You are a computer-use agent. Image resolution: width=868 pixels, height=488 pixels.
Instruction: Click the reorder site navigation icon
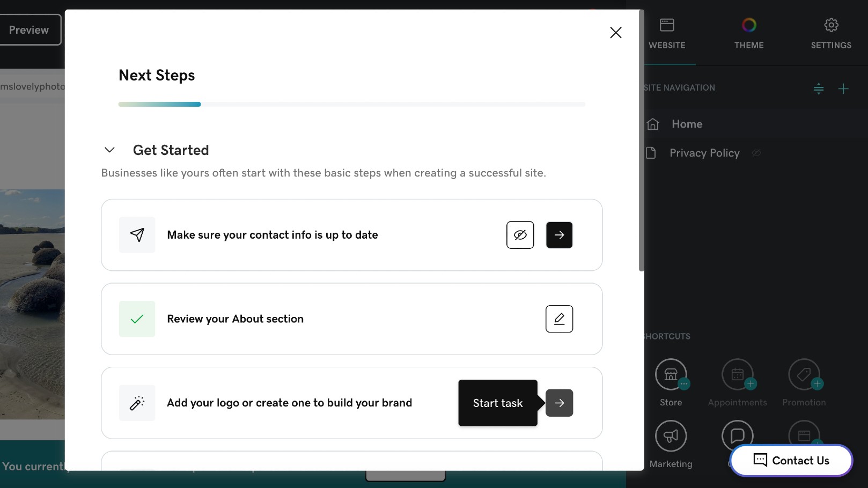(819, 88)
